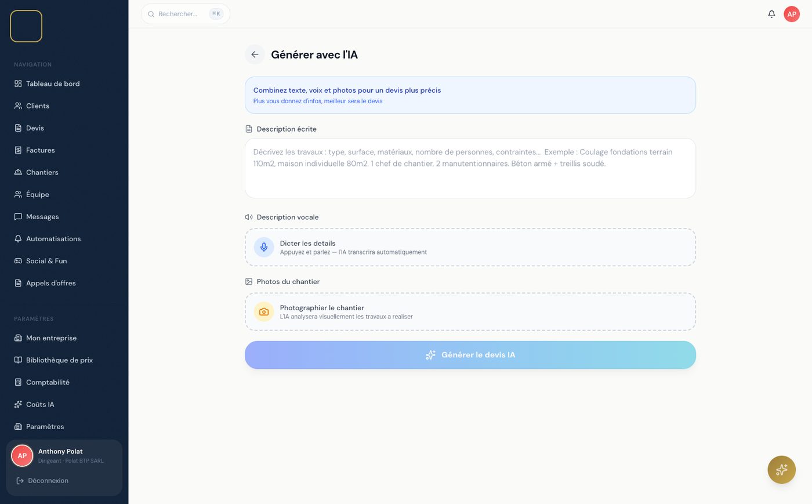
Task: Click the ⌘K shortcut badge in search
Action: coord(216,14)
